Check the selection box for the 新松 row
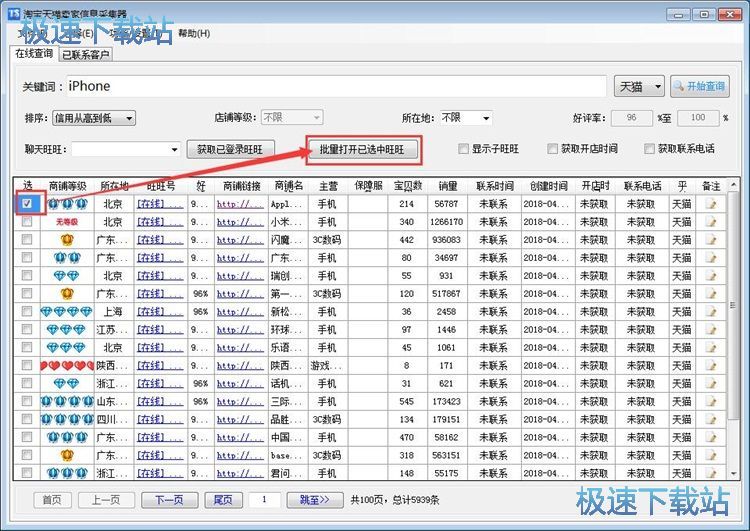This screenshot has width=750, height=531. (x=27, y=311)
